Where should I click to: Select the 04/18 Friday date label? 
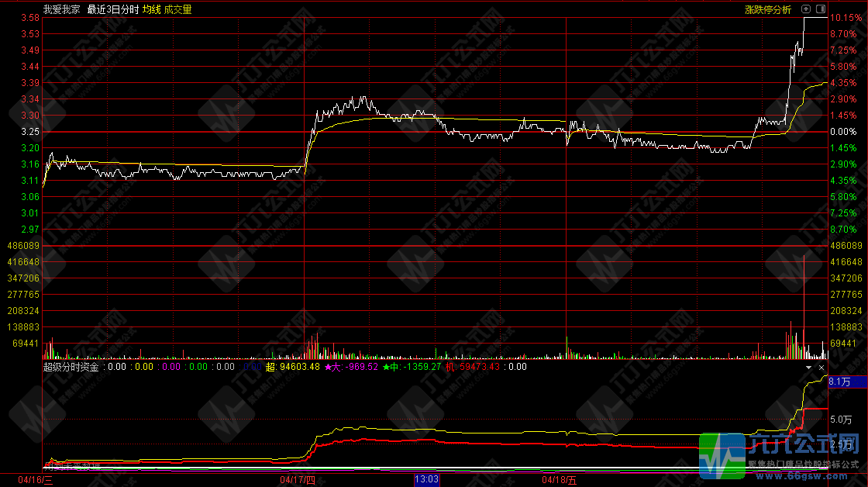(x=560, y=480)
